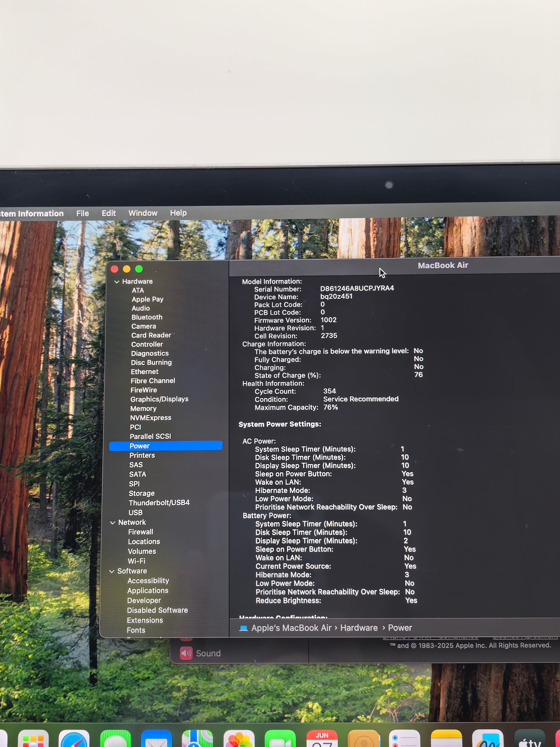Click Apple's MacBook Air in the path bar
The image size is (560, 747).
(x=292, y=628)
